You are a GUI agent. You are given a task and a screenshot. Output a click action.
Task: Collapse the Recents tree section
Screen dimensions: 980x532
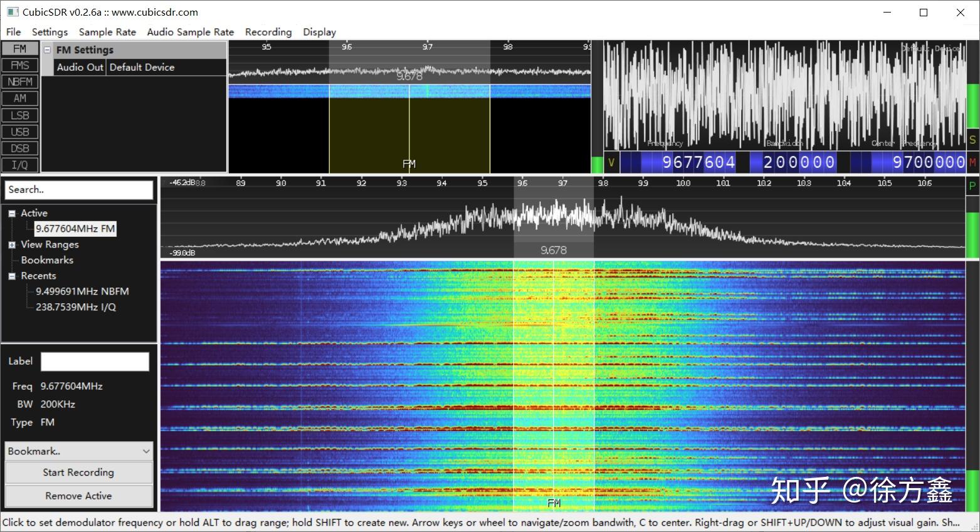pyautogui.click(x=11, y=276)
